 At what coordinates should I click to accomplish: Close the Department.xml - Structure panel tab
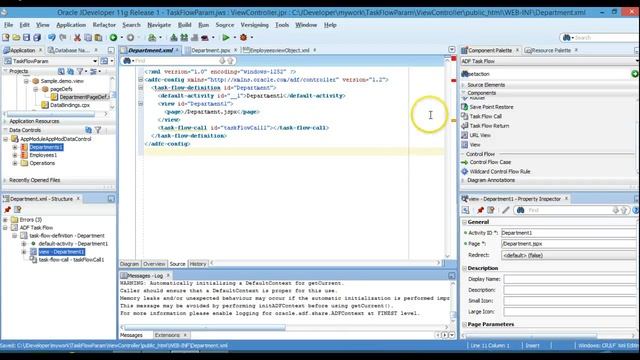pos(78,199)
